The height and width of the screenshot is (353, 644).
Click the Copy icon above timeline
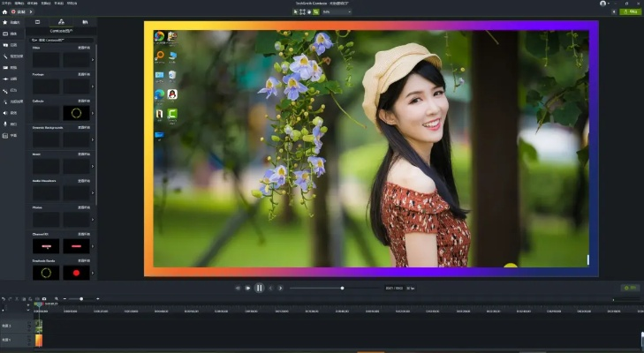(x=24, y=299)
